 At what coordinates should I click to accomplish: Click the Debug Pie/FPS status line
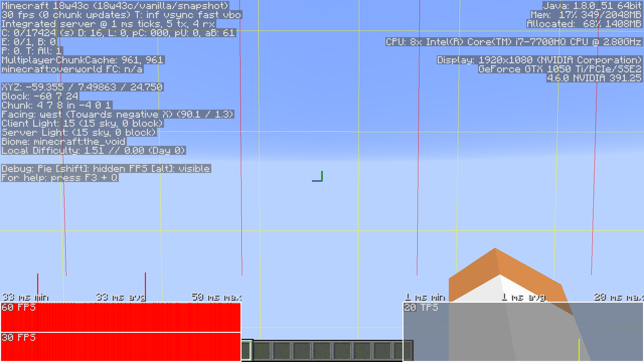pos(106,169)
